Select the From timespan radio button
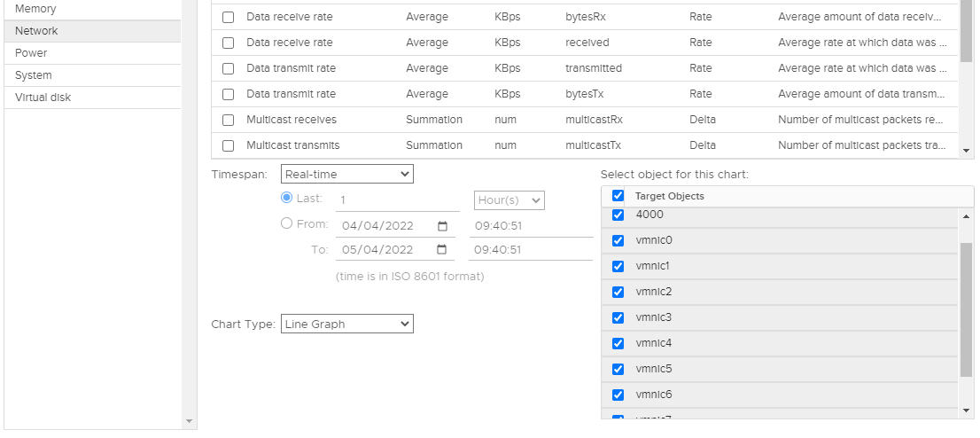Image resolution: width=980 pixels, height=438 pixels. point(287,223)
